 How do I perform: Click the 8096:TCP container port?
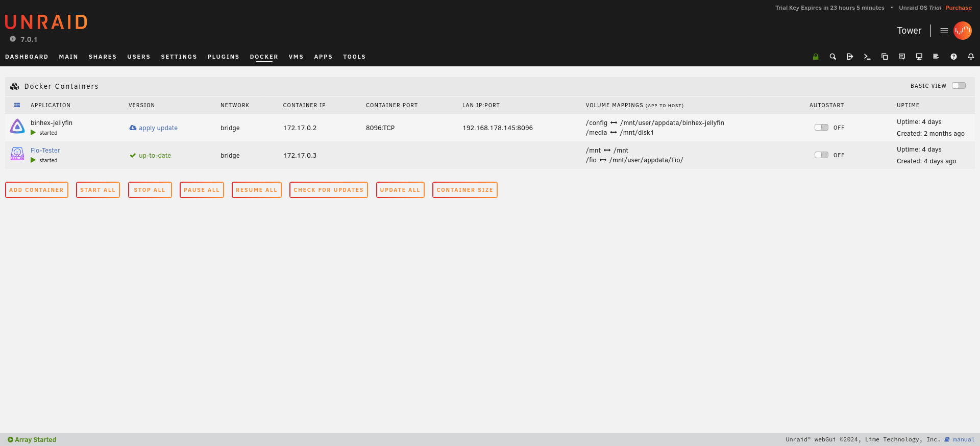(x=380, y=128)
